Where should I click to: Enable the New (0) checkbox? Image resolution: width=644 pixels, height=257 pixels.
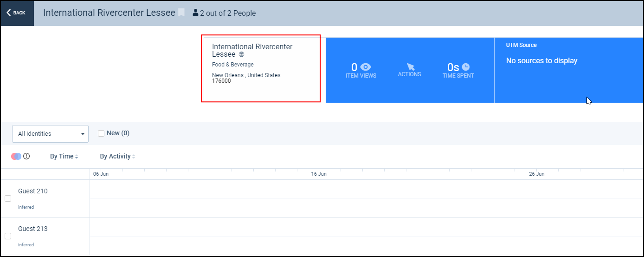pos(101,133)
